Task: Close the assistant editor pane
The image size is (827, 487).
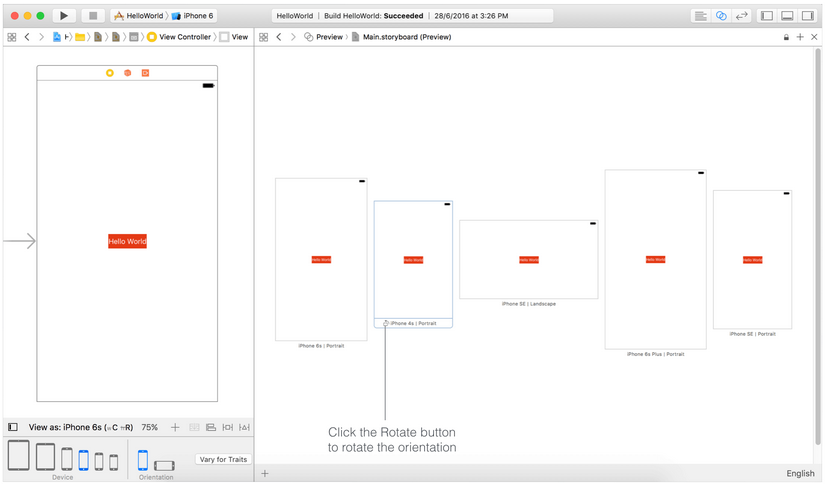Action: coord(814,37)
